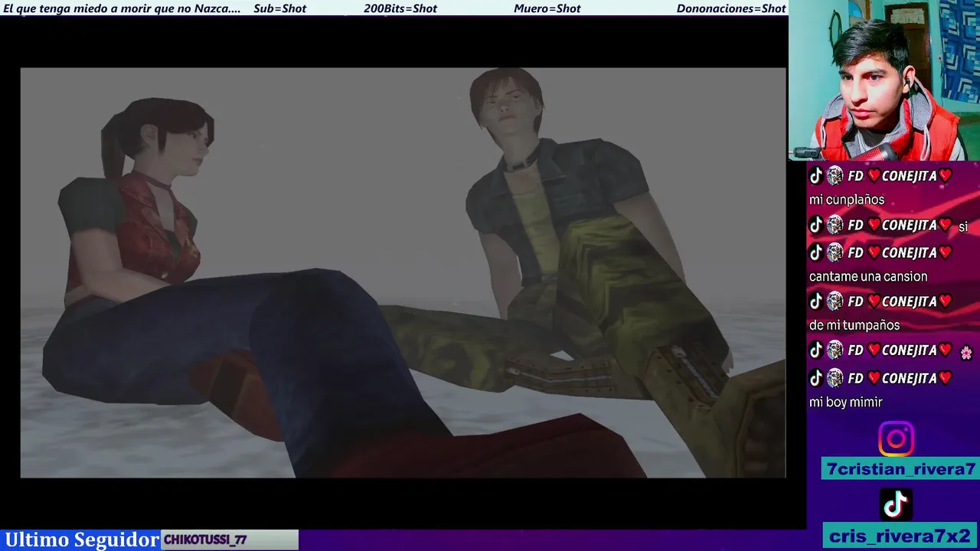
Task: Click chat message "de mi tumpaños"
Action: point(854,325)
